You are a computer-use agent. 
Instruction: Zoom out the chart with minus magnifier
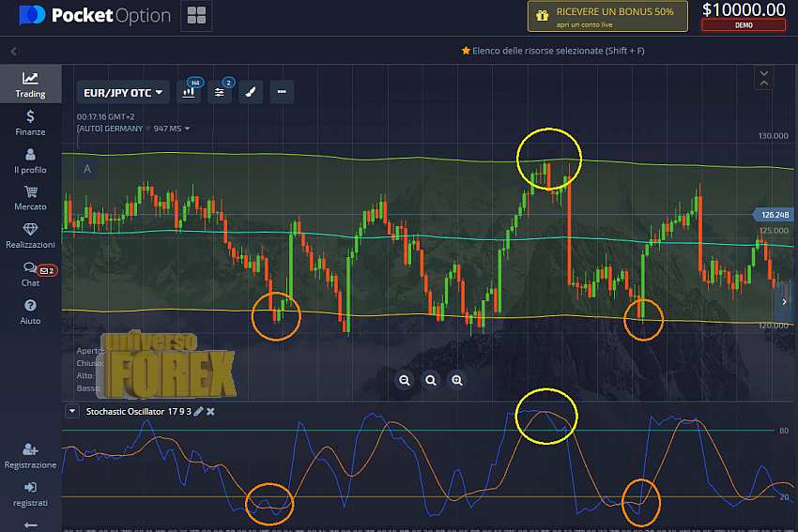click(x=405, y=380)
